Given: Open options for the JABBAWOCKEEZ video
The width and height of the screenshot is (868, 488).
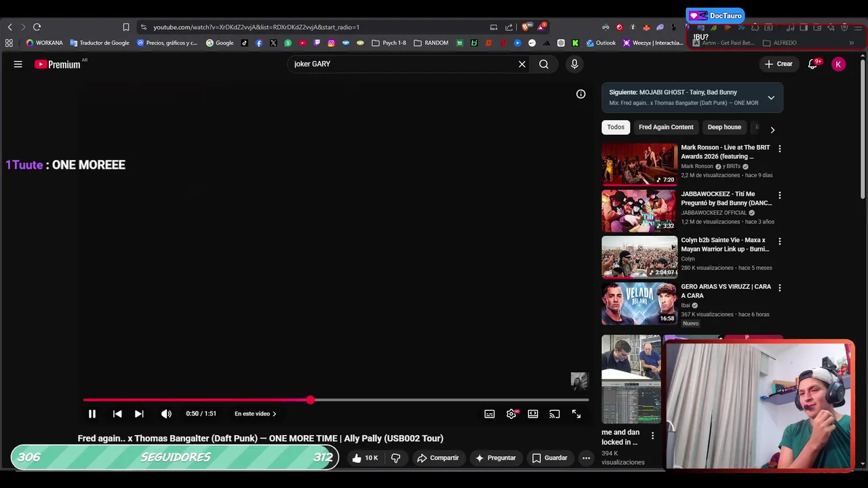Looking at the screenshot, I should point(779,195).
